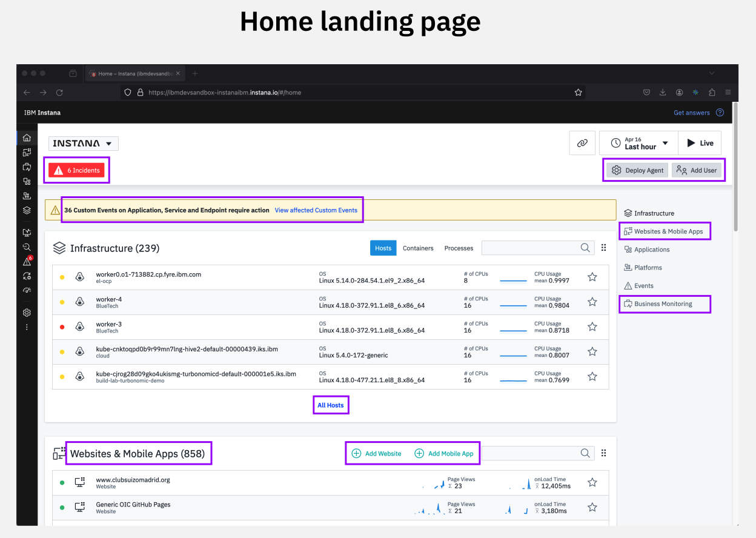Jump to Events in right navigation
This screenshot has height=538, width=756.
[638, 286]
